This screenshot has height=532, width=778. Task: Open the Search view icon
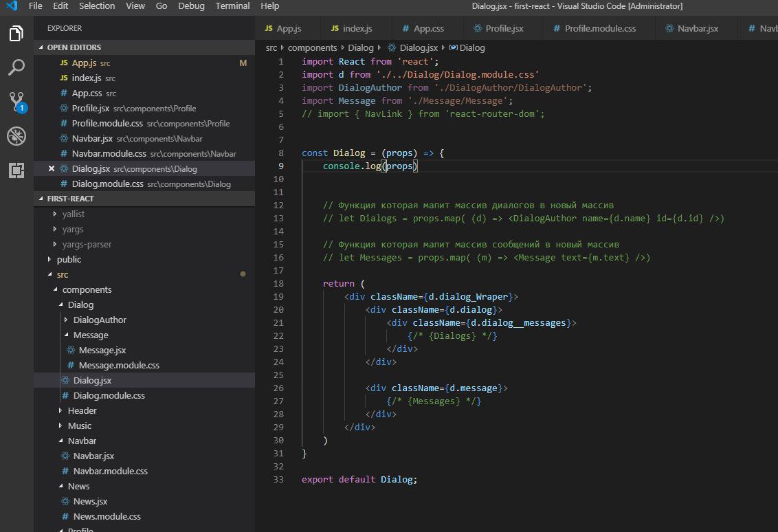pyautogui.click(x=16, y=67)
